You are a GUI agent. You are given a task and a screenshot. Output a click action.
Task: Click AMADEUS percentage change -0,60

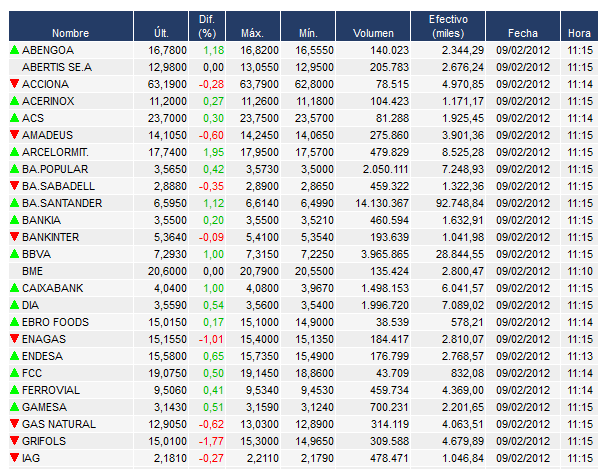point(211,135)
